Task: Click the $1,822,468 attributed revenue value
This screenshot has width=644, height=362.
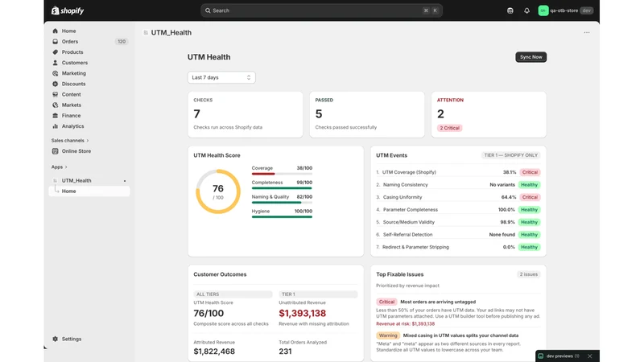Action: [x=214, y=352]
